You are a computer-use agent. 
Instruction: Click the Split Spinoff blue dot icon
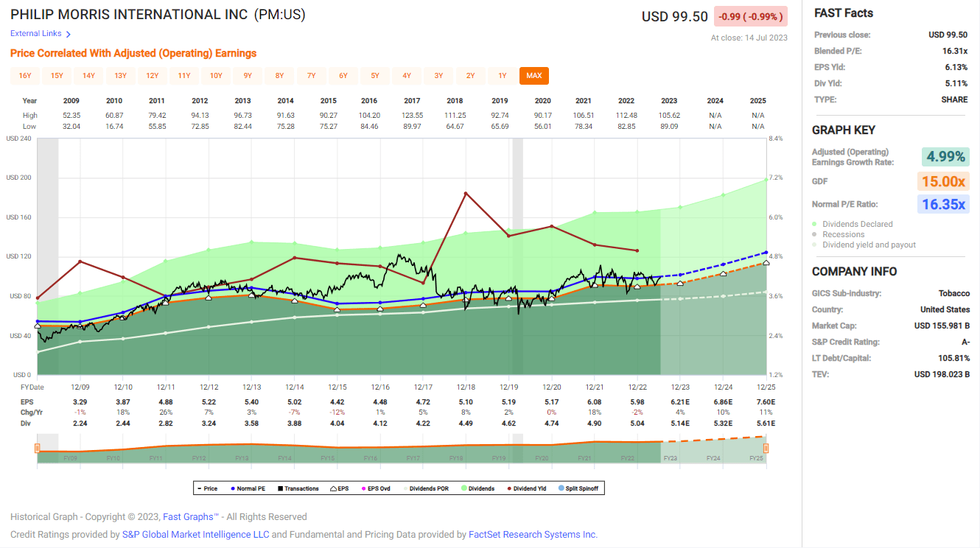561,488
